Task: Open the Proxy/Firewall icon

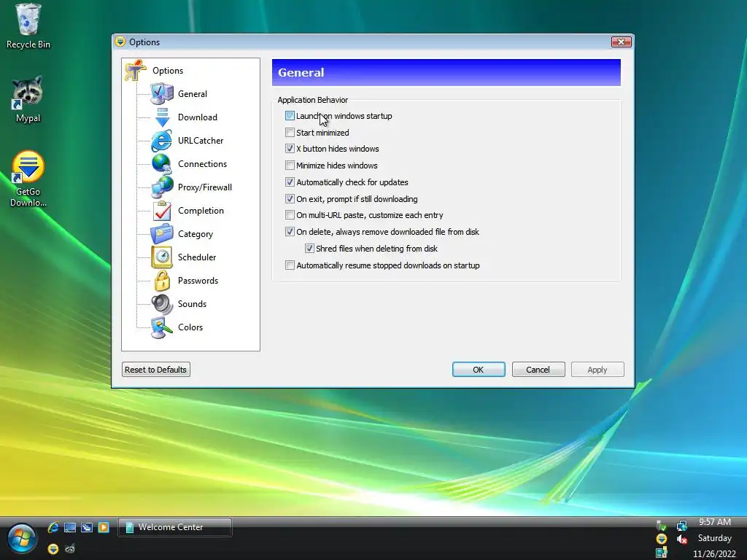Action: pos(162,187)
